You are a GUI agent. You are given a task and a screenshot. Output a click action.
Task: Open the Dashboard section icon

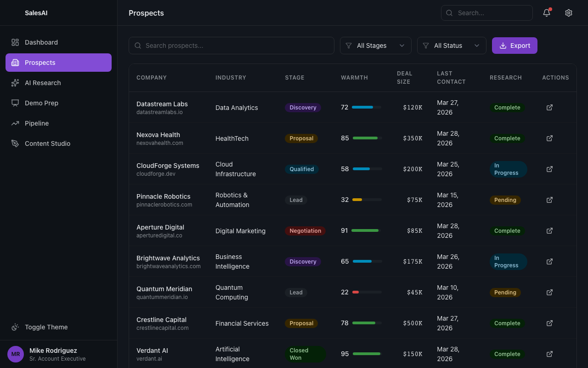click(x=15, y=42)
